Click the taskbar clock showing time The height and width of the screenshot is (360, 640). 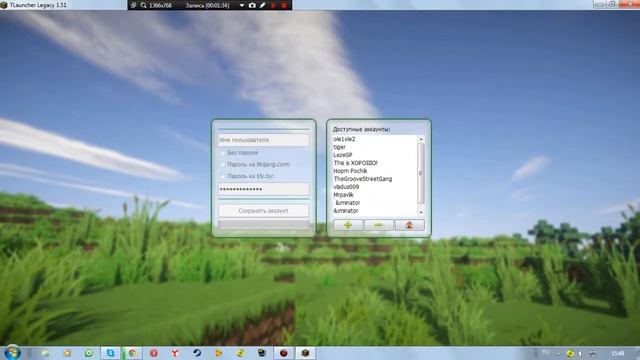coord(618,353)
